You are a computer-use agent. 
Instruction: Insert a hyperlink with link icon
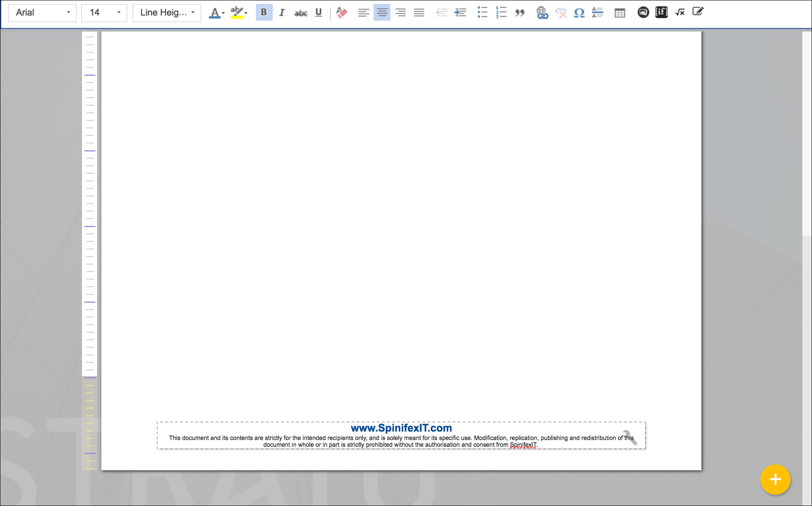tap(542, 13)
